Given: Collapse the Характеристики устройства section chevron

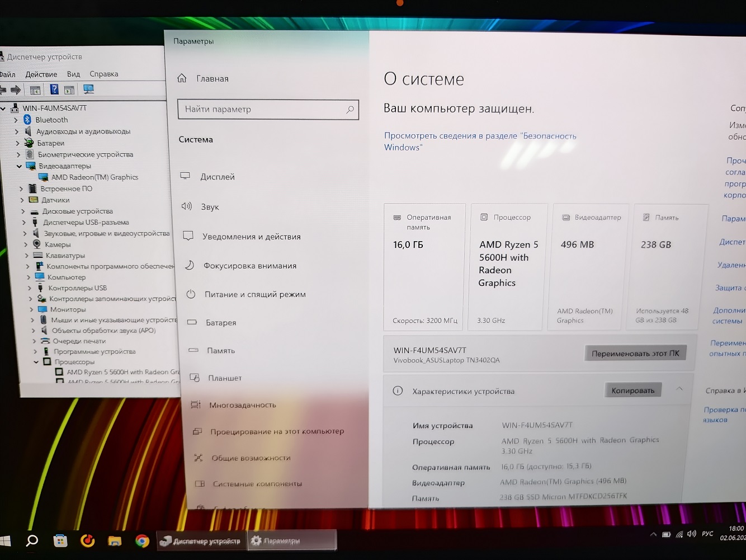Looking at the screenshot, I should click(x=679, y=389).
